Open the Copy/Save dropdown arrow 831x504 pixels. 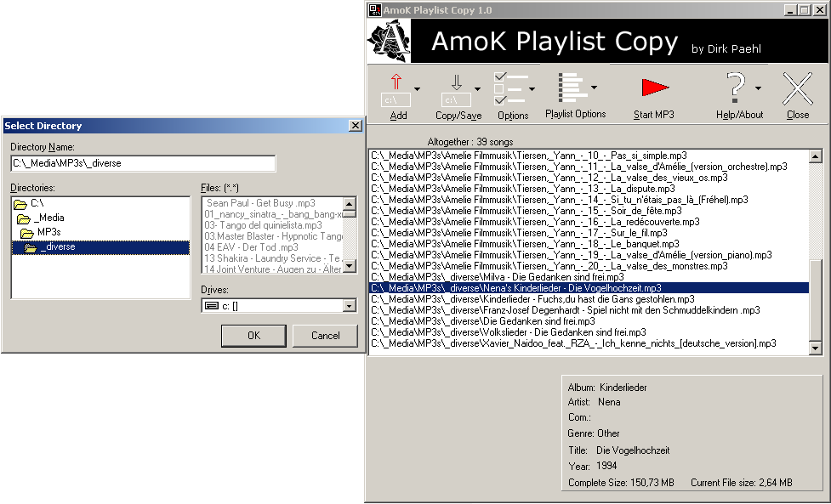click(477, 89)
